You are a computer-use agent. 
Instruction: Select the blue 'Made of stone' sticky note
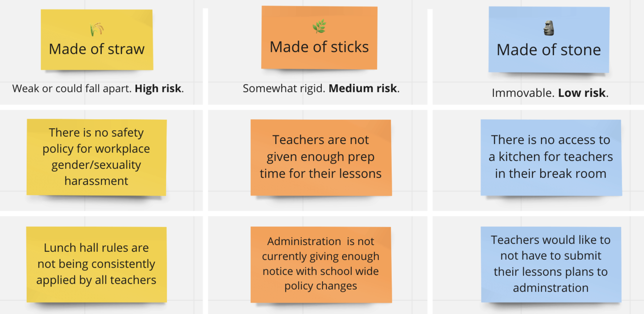(x=549, y=40)
